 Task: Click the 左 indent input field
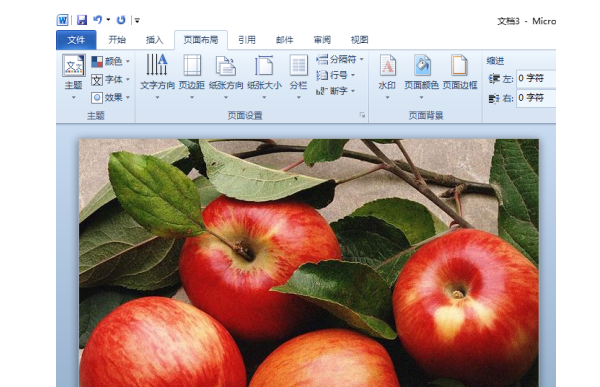coord(536,78)
